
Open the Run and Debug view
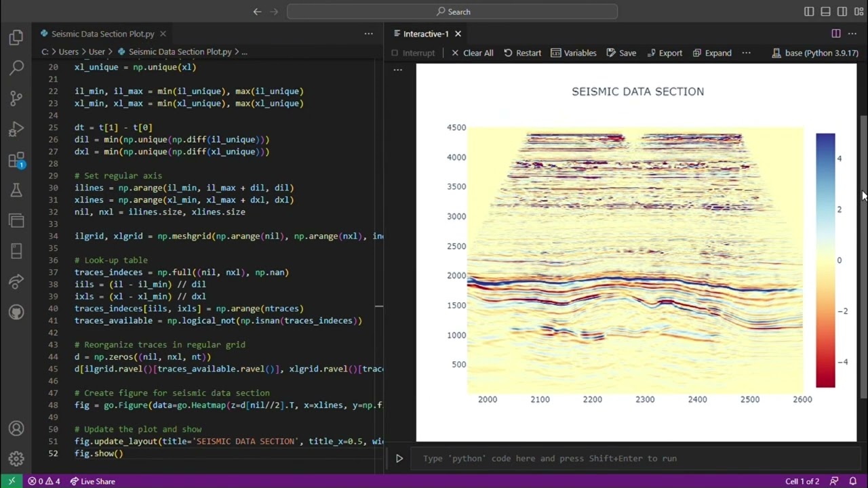click(16, 129)
